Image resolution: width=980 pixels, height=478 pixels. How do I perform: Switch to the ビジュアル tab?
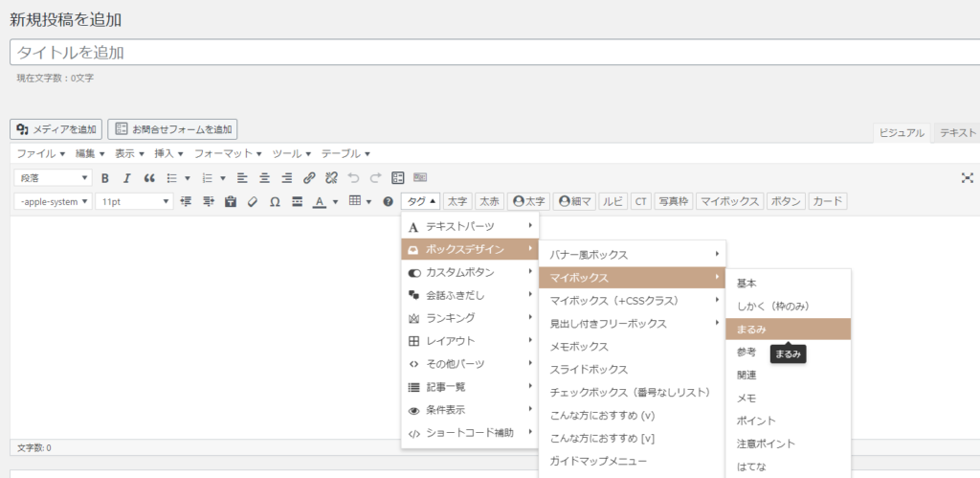(902, 132)
